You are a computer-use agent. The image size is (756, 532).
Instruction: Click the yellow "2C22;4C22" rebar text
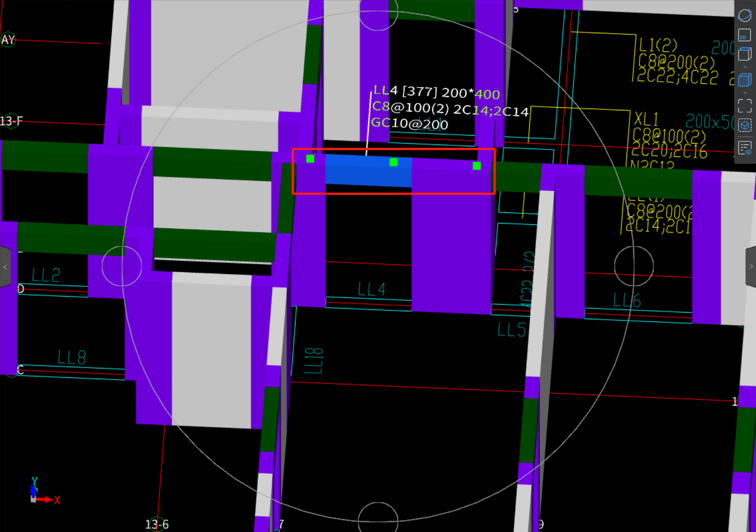(677, 77)
